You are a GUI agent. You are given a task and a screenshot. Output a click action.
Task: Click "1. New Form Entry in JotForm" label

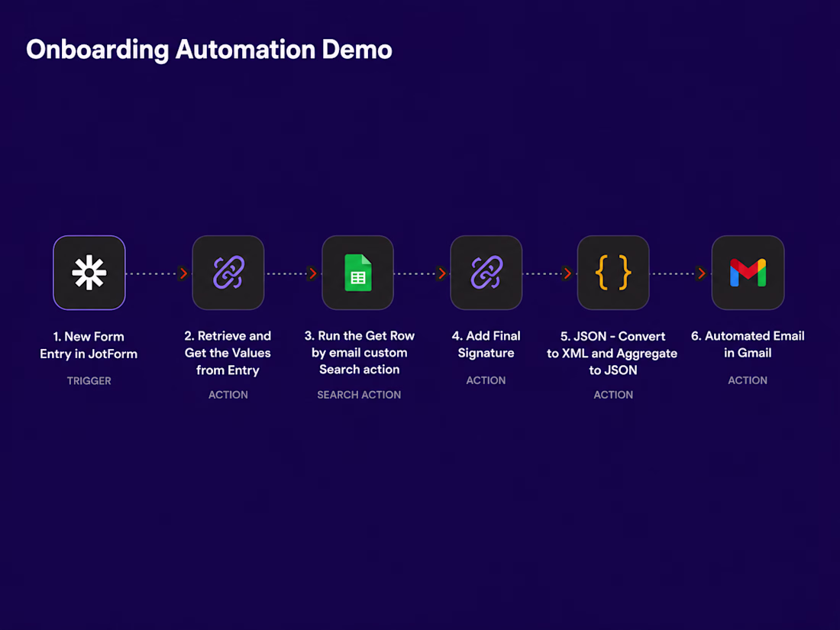click(x=89, y=345)
